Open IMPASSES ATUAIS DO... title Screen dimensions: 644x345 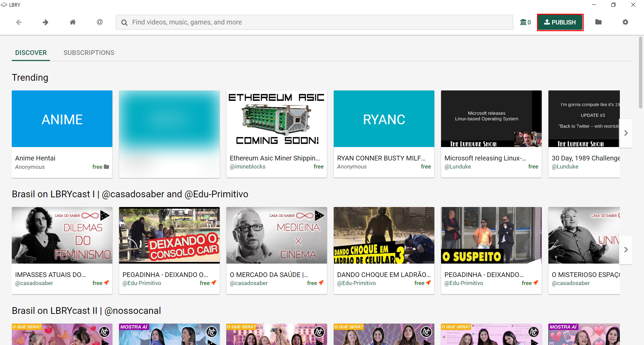coord(51,275)
